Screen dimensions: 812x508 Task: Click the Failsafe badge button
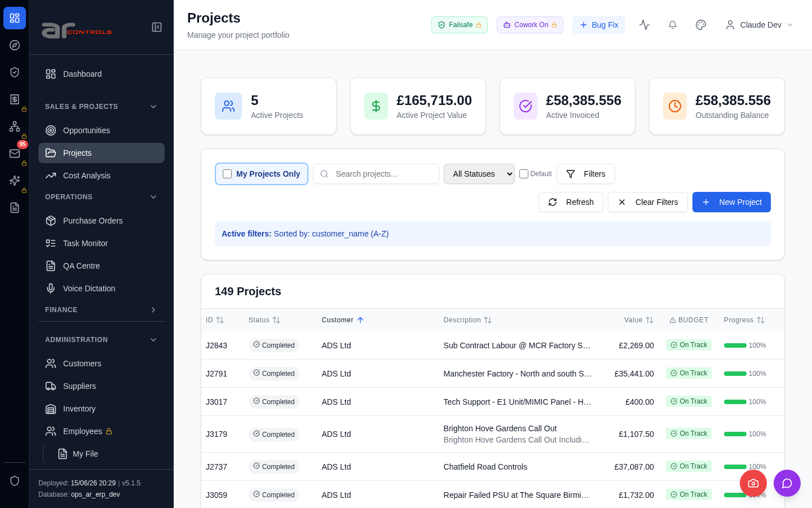[x=460, y=25]
